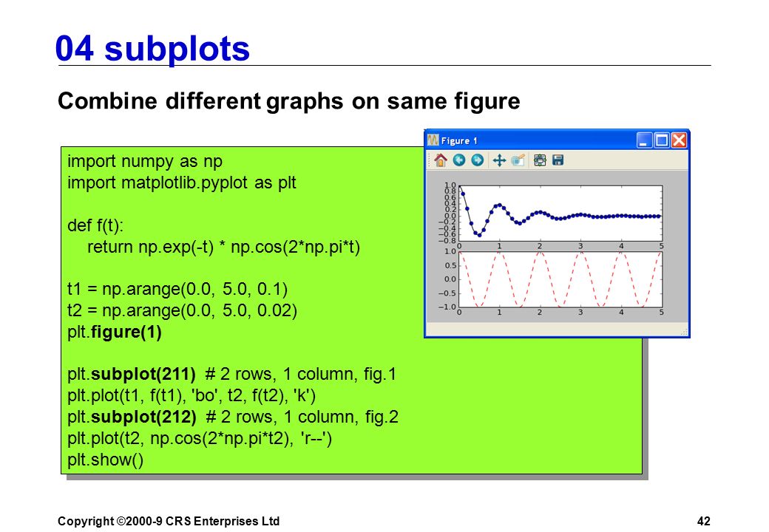Viewport: 769px width, 532px height.
Task: Minimize the Figure 1 window
Action: click(x=645, y=140)
